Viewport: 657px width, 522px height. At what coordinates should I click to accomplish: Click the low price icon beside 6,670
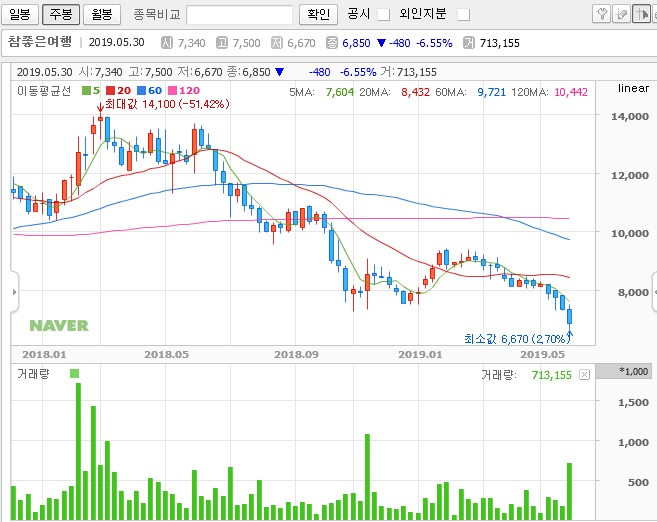pos(277,43)
